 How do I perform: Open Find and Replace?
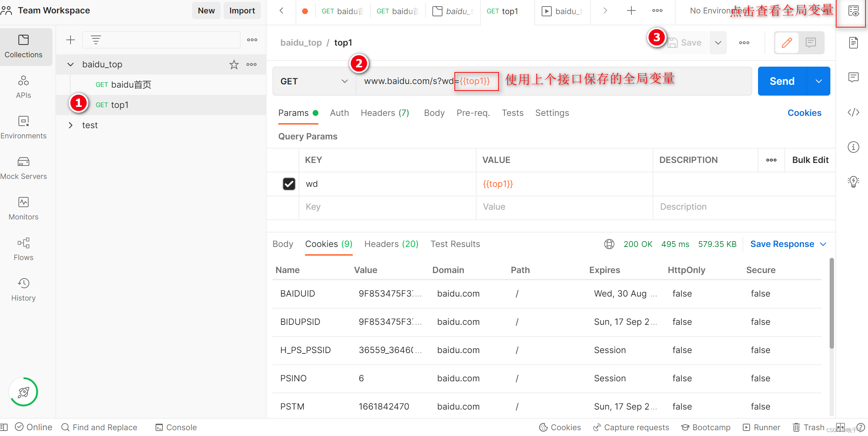[99, 427]
